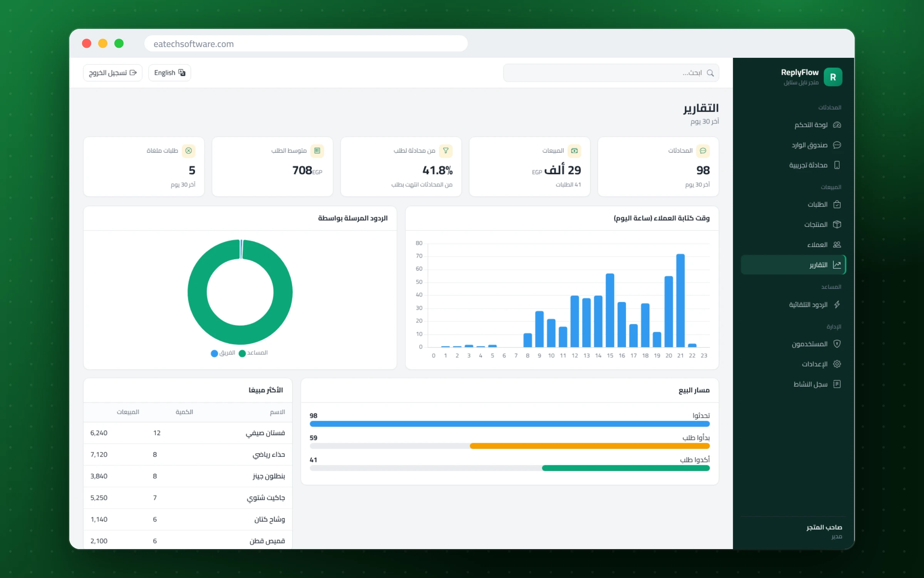Click the المبيعات column header

tap(128, 412)
